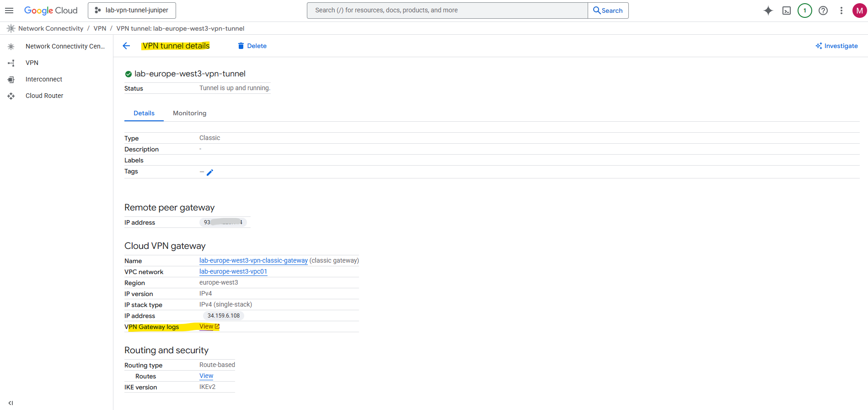This screenshot has height=410, width=868.
Task: Click the remote peer gateway IP chip
Action: tap(223, 222)
